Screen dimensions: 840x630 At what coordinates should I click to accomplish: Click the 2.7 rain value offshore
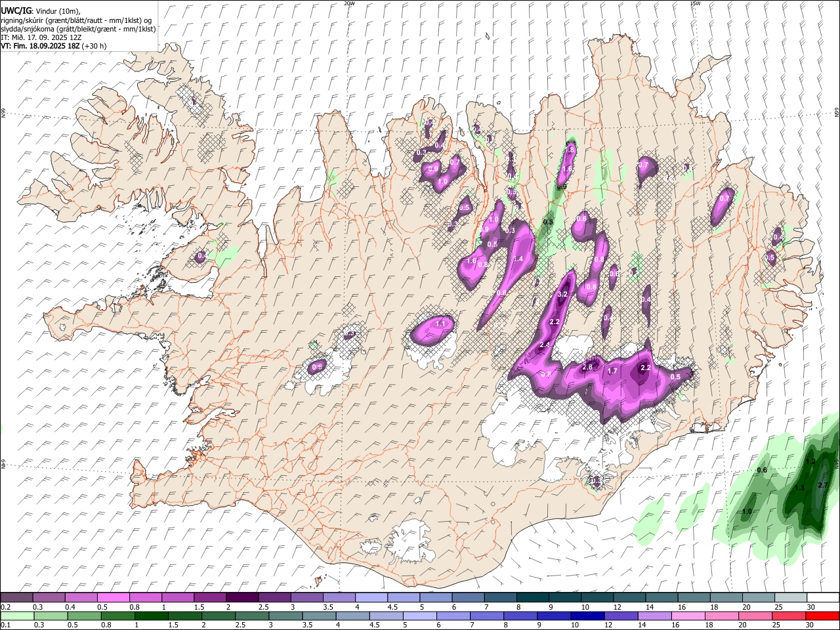[824, 485]
